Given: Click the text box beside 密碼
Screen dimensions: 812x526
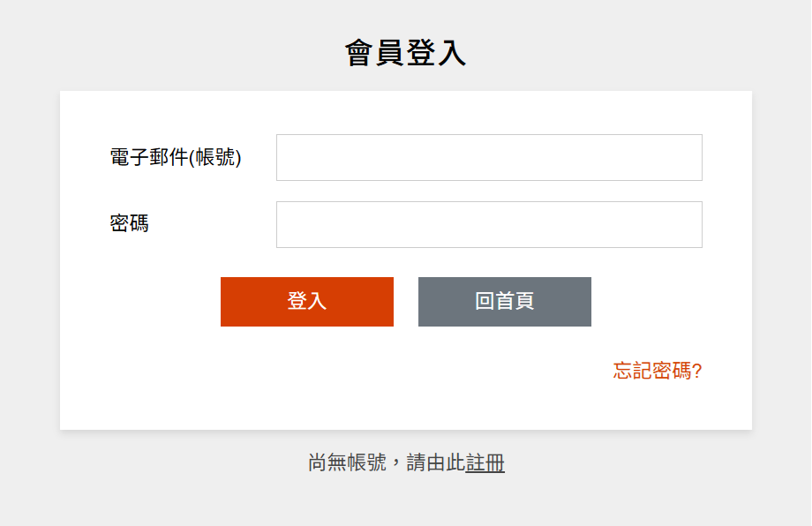Looking at the screenshot, I should point(489,224).
